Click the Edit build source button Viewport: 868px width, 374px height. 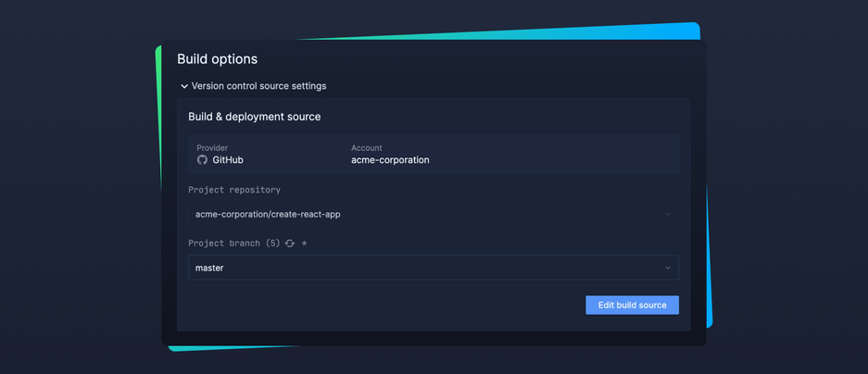(x=632, y=305)
